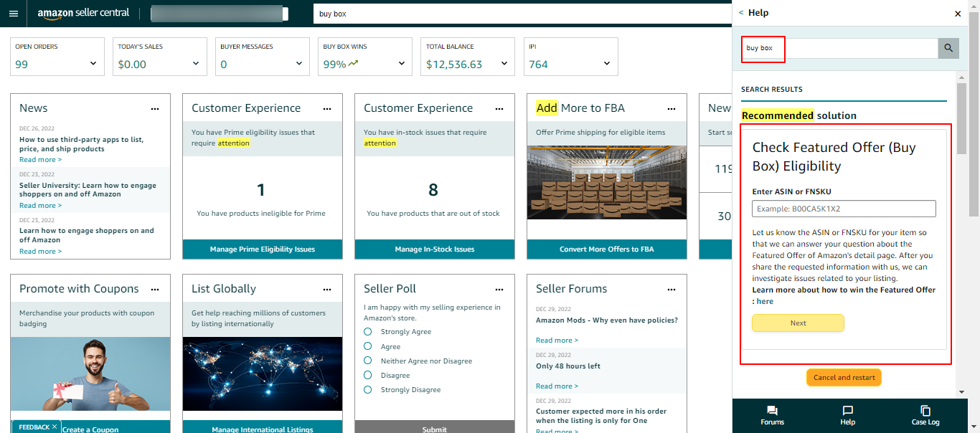Screen dimensions: 980x433
Task: Click the Manage Prime Eligibility Issues button
Action: tap(262, 249)
